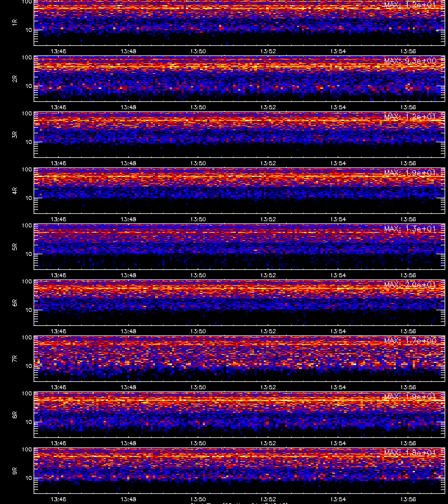Viewport: 448px width, 504px height.
Task: Select the 'MAX: 9.3e+00' text in panel 2R
Action: tap(410, 60)
